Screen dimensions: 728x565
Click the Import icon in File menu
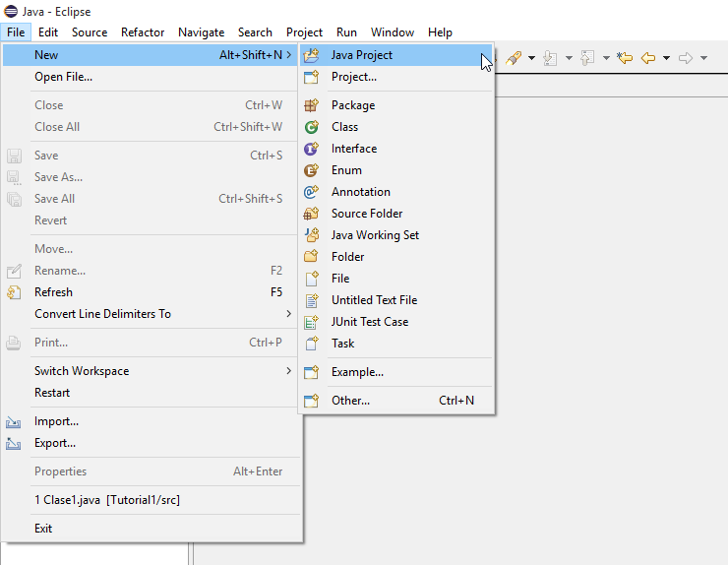click(x=14, y=422)
